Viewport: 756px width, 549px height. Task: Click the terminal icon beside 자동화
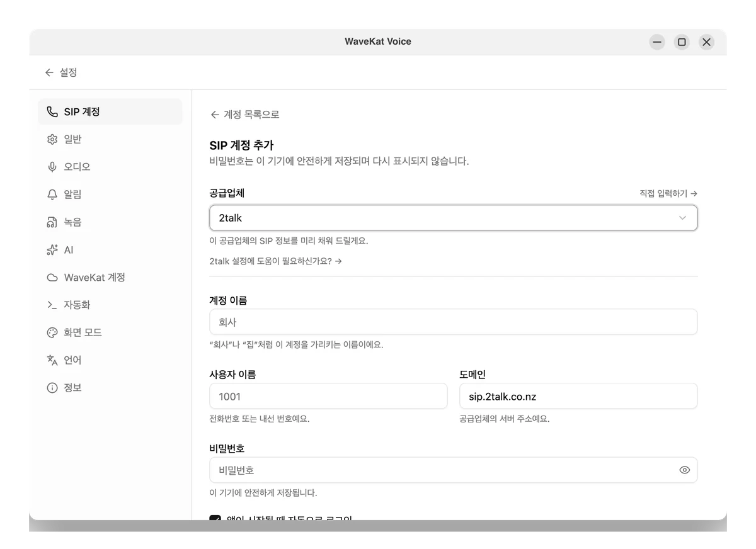(x=52, y=305)
